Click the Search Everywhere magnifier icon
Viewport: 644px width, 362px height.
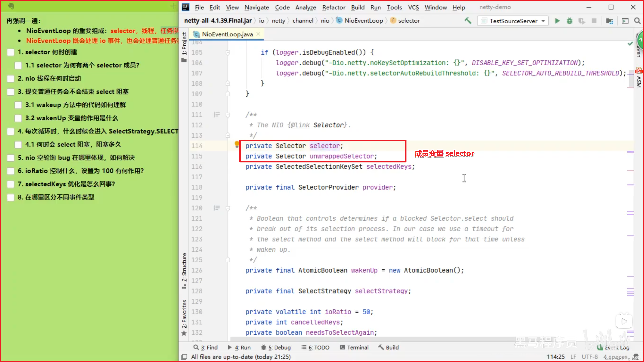[637, 21]
